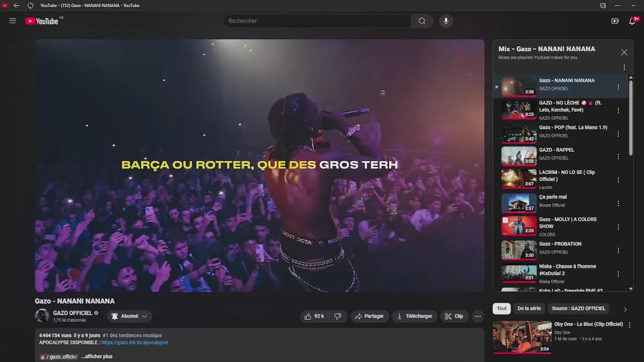This screenshot has height=362, width=644.
Task: Open options for GAZO - NO LÈCHE
Action: coord(618,111)
